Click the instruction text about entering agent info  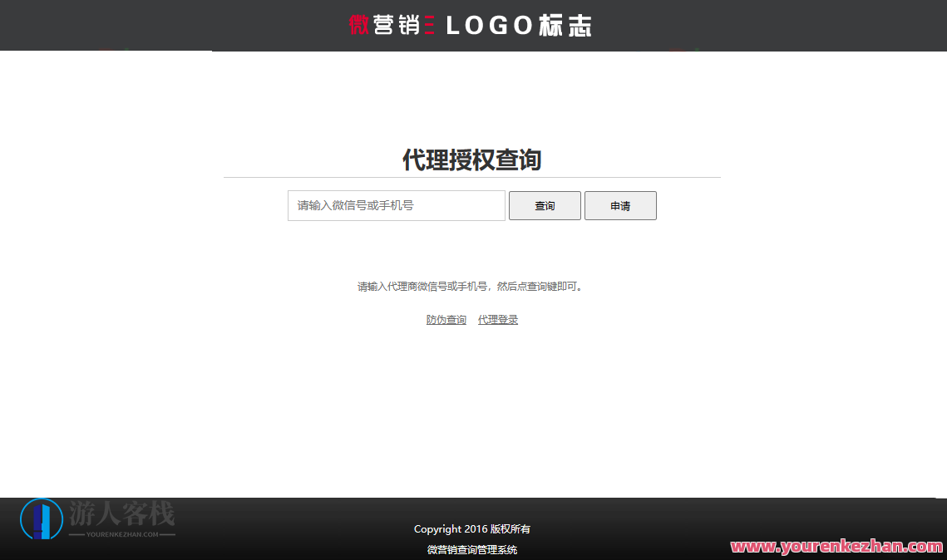471,286
